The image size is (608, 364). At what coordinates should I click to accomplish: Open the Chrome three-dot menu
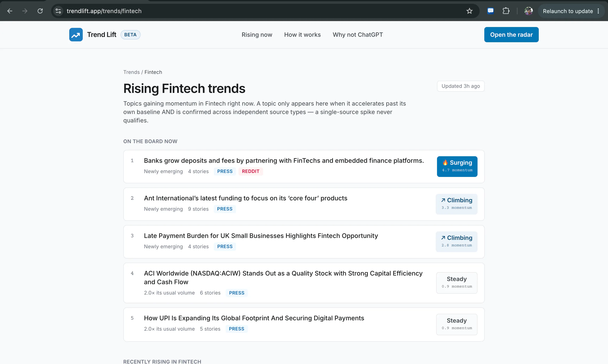[x=598, y=11]
